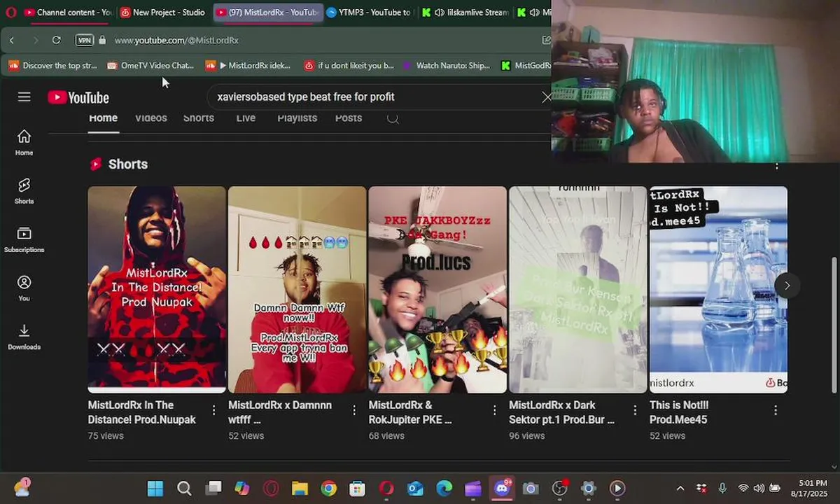The width and height of the screenshot is (840, 504).
Task: Switch to the channel Home tab
Action: [x=103, y=118]
